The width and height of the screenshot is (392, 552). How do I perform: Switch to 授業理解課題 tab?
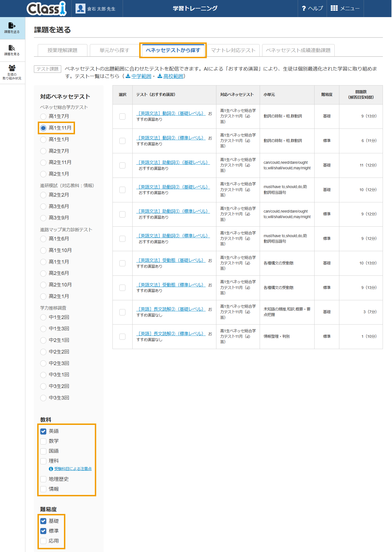(62, 50)
